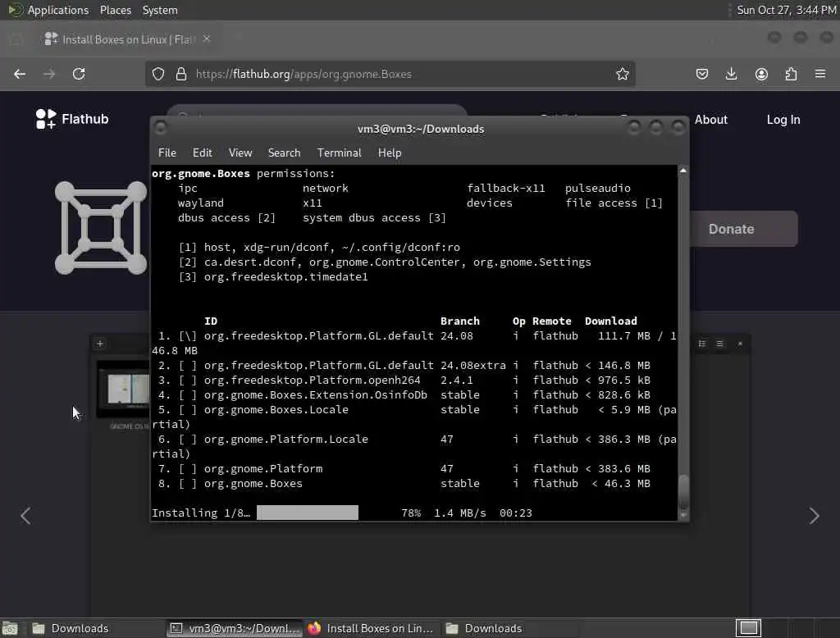Viewport: 840px width, 638px height.
Task: Click the Download column header
Action: coord(610,321)
